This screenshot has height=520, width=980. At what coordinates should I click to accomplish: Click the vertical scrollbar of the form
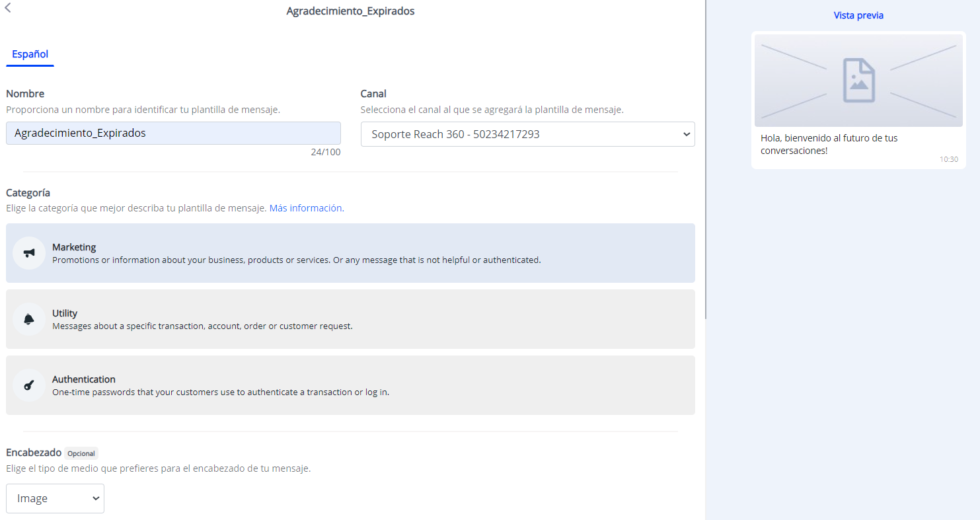click(705, 159)
